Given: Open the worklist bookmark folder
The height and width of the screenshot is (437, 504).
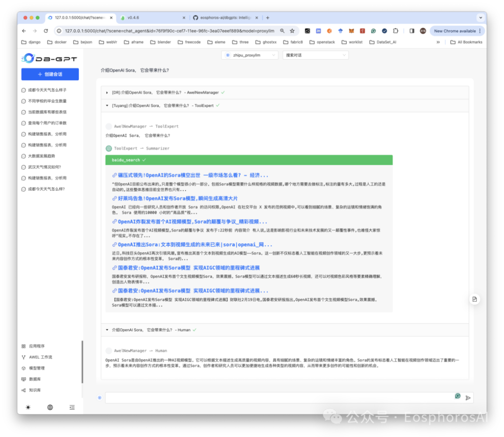Looking at the screenshot, I should pos(352,42).
